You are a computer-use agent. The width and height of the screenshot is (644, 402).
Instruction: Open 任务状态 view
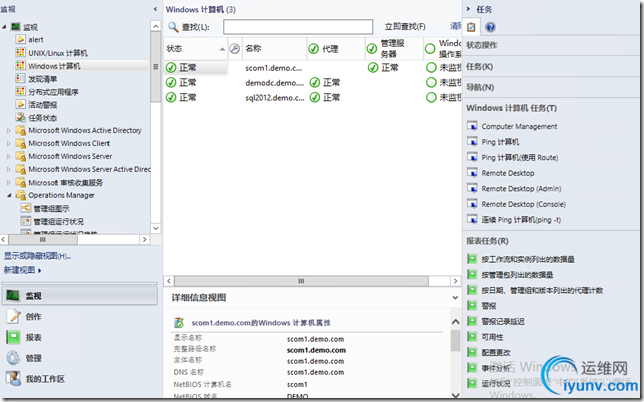tap(42, 118)
